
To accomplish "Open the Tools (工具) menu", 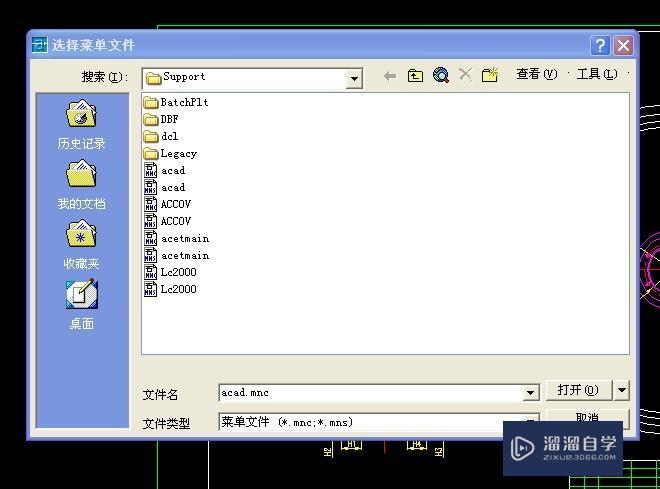I will [597, 74].
